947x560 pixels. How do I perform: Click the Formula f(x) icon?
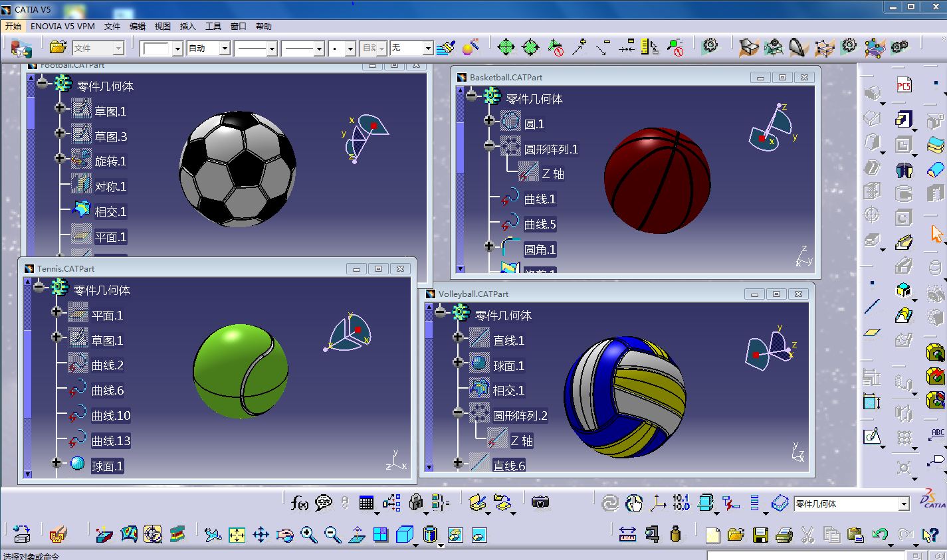click(300, 504)
